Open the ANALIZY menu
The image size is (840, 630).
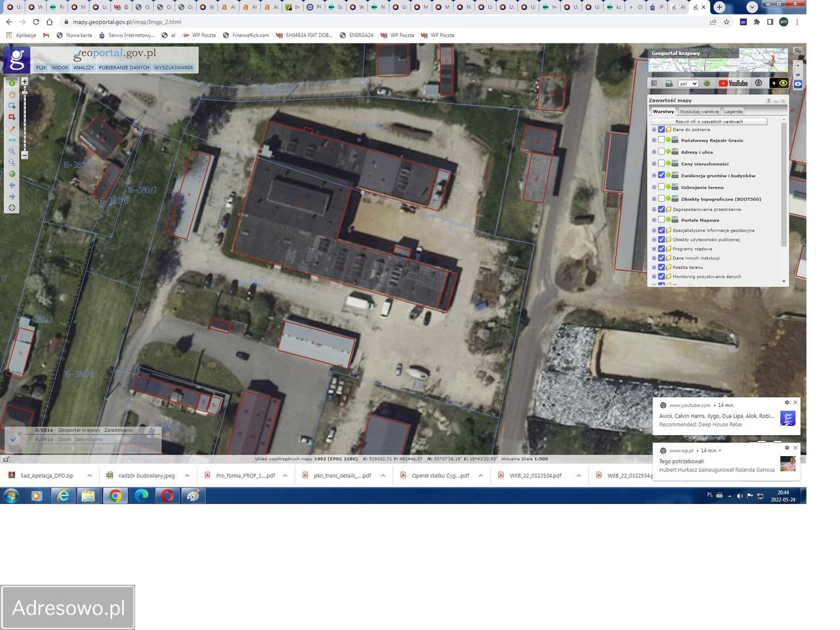pos(83,68)
